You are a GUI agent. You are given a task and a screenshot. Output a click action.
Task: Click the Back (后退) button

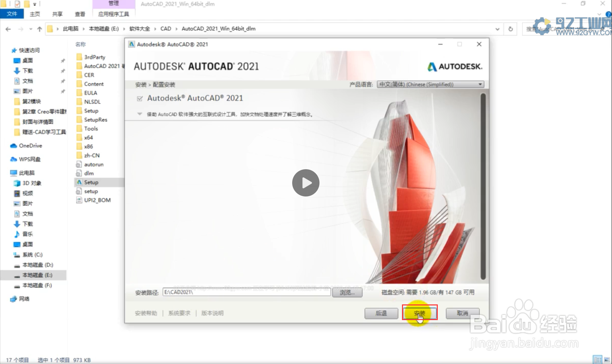(x=381, y=313)
